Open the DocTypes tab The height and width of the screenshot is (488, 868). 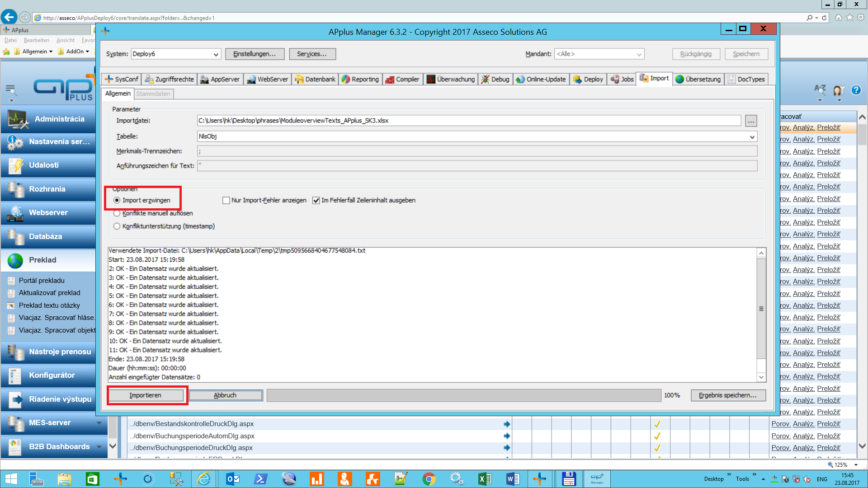tap(746, 79)
